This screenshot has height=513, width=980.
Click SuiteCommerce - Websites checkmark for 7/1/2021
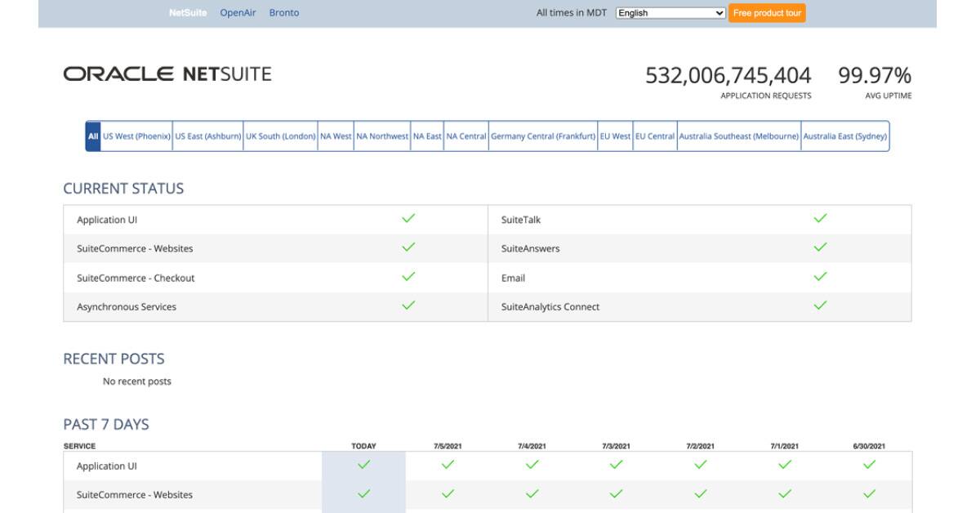coord(785,493)
